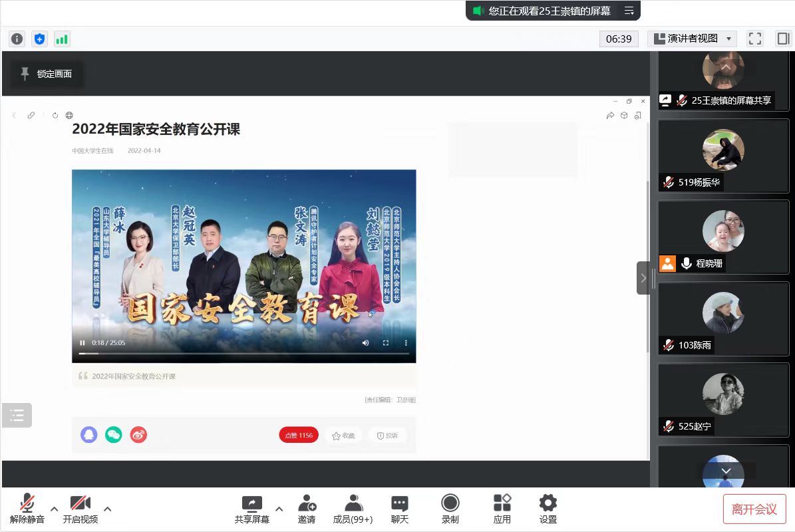Expand audio options arrow beside 解除静音
Viewport: 795px width, 532px height.
pos(55,509)
